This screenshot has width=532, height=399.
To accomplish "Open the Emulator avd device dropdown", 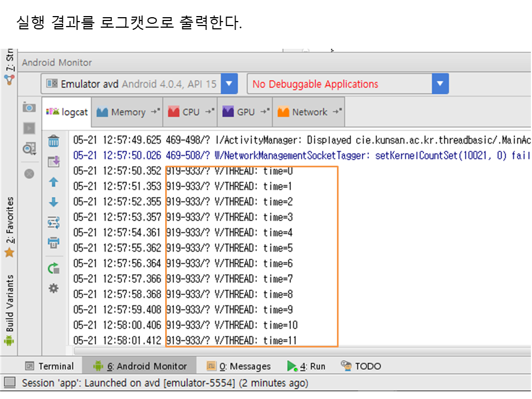I will click(x=229, y=84).
